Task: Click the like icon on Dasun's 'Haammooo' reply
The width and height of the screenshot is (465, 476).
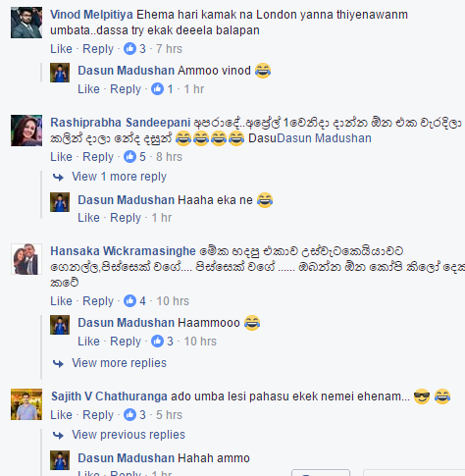Action: point(157,342)
